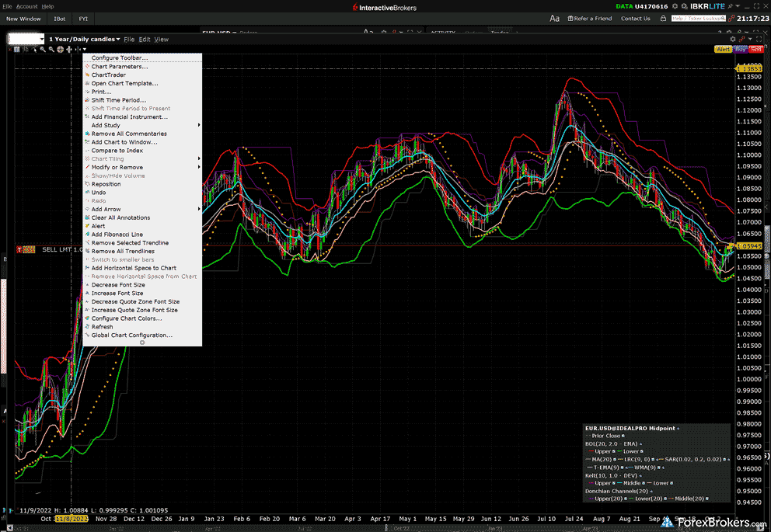
Task: Click the red X icon in chart toolbar
Action: [x=10, y=49]
